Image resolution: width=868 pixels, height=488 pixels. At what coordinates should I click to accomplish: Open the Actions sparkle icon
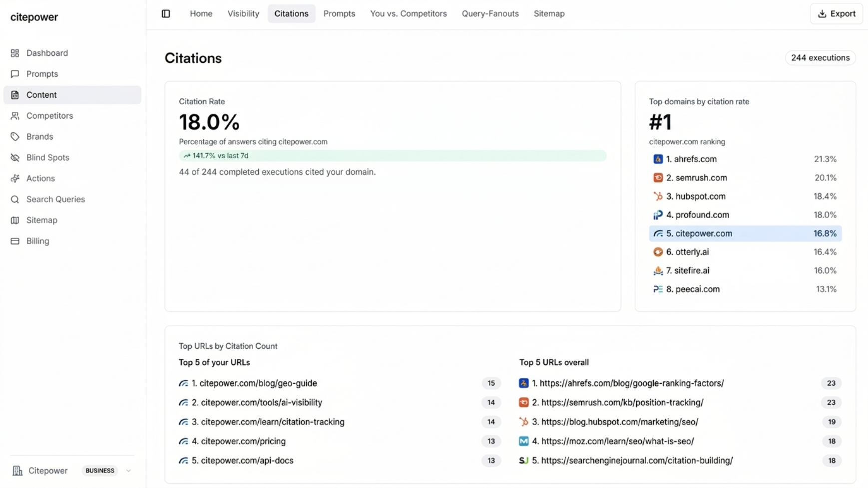[15, 179]
